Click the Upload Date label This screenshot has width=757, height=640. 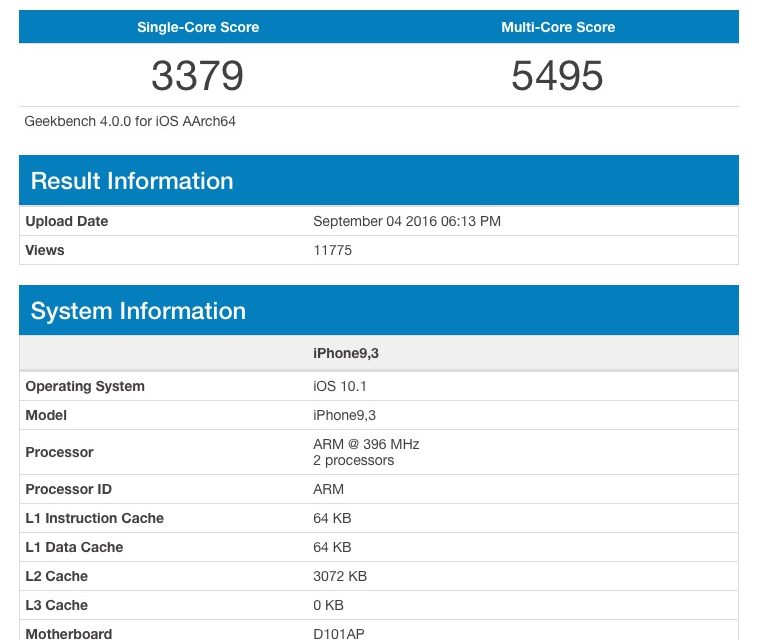(67, 221)
